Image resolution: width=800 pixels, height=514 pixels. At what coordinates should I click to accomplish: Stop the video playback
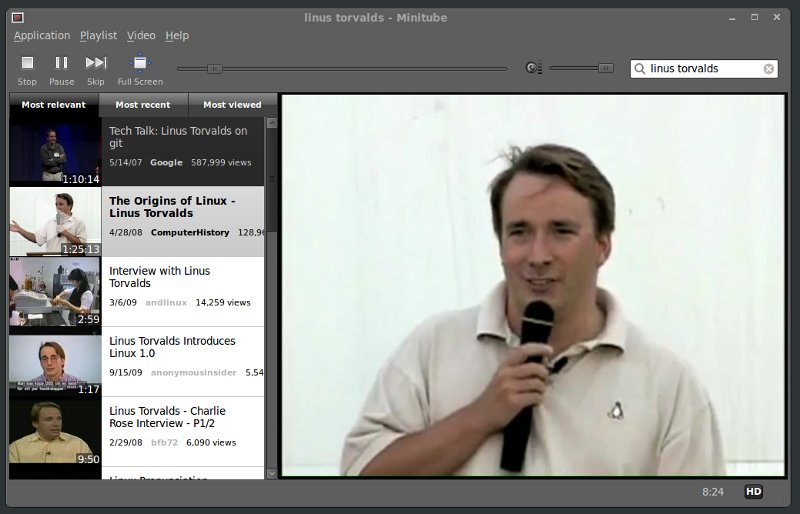(x=27, y=64)
